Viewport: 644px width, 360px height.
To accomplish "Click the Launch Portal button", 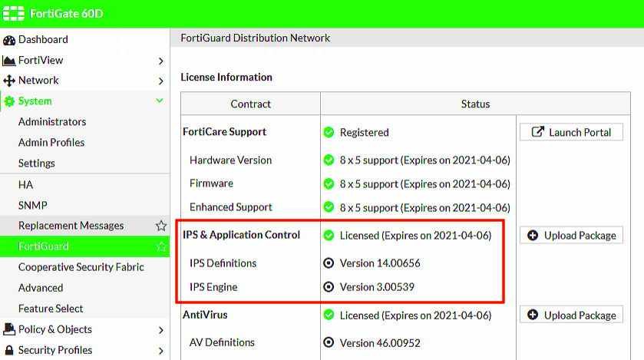I will pos(571,132).
